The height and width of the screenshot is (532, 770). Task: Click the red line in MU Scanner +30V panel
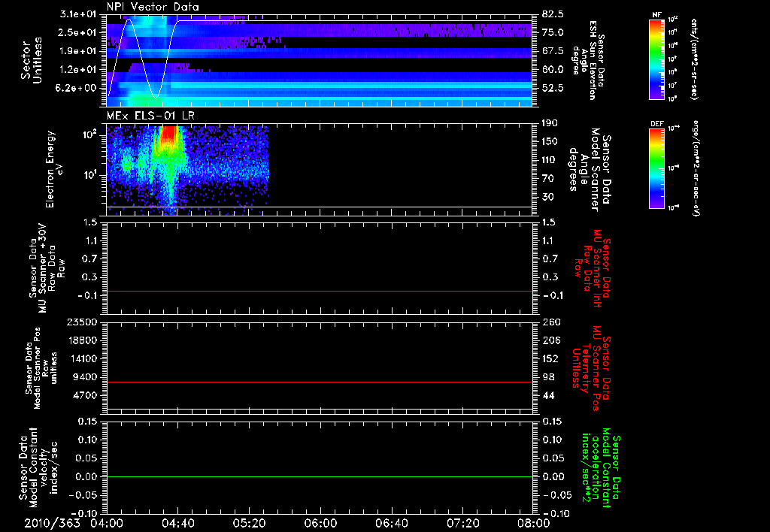tap(320, 291)
